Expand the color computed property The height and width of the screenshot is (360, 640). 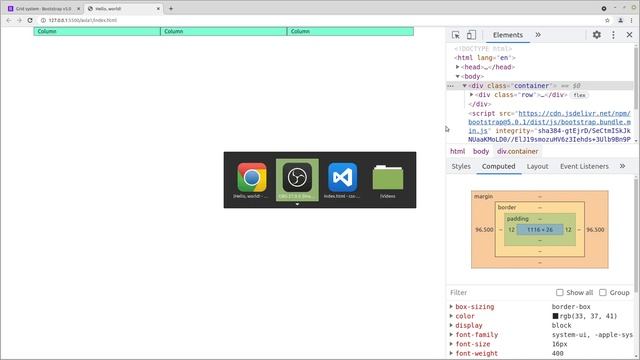pyautogui.click(x=451, y=316)
